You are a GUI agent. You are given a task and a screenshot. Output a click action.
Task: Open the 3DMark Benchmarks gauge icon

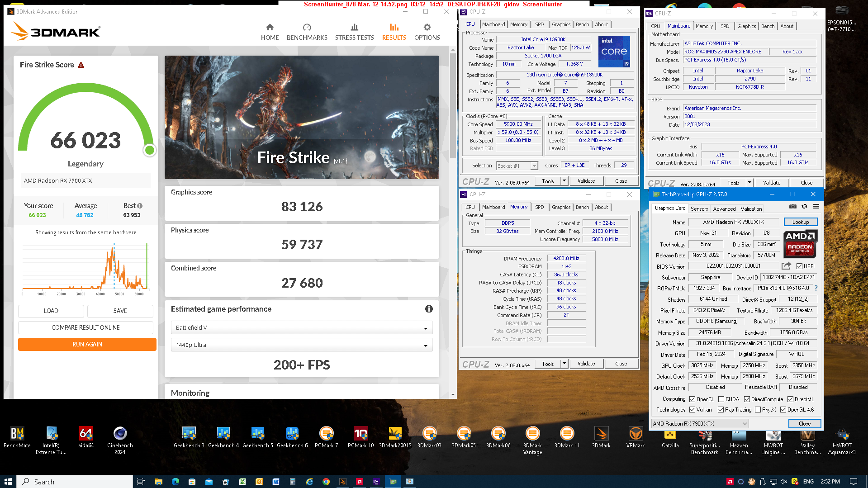pyautogui.click(x=307, y=27)
